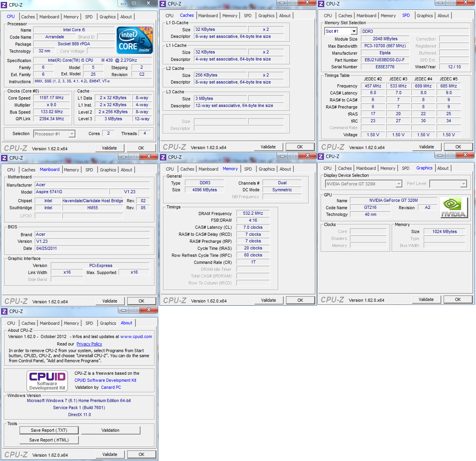The image size is (476, 461).
Task: Click the Core Speed value 1197.17 MHz
Action: pos(52,98)
